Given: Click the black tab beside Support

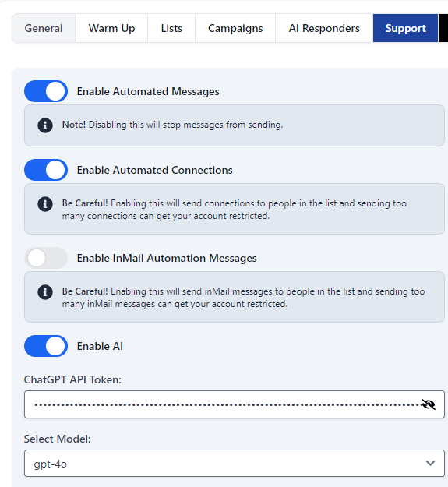Looking at the screenshot, I should coord(443,28).
